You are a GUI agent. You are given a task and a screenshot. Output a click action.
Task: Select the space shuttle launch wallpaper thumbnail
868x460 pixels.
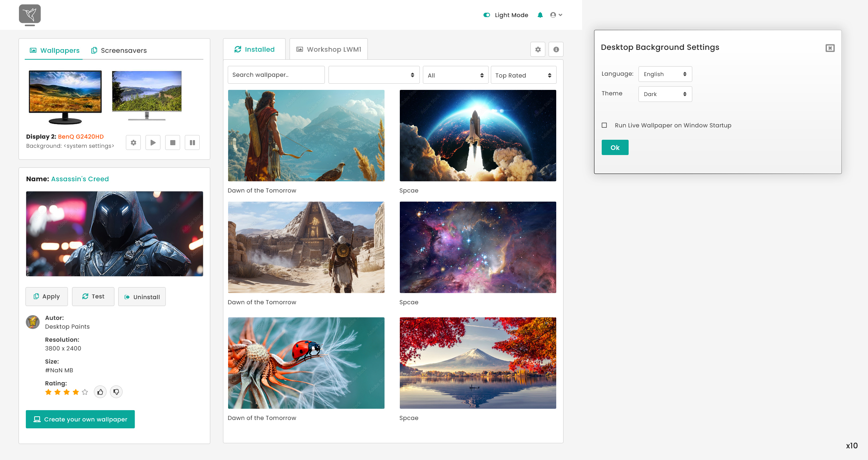478,135
